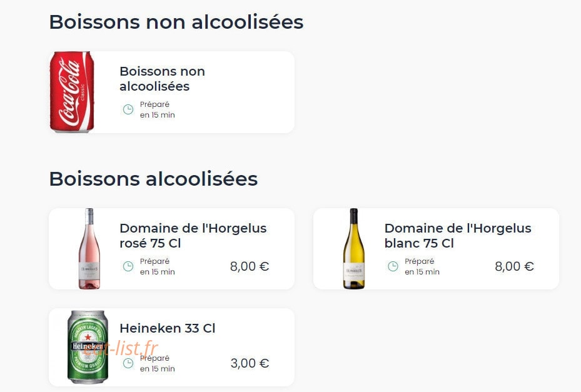Screen dimensions: 581x392
Task: Open Domaine de l'Horgelus rosé 75 Cl
Action: coord(193,236)
